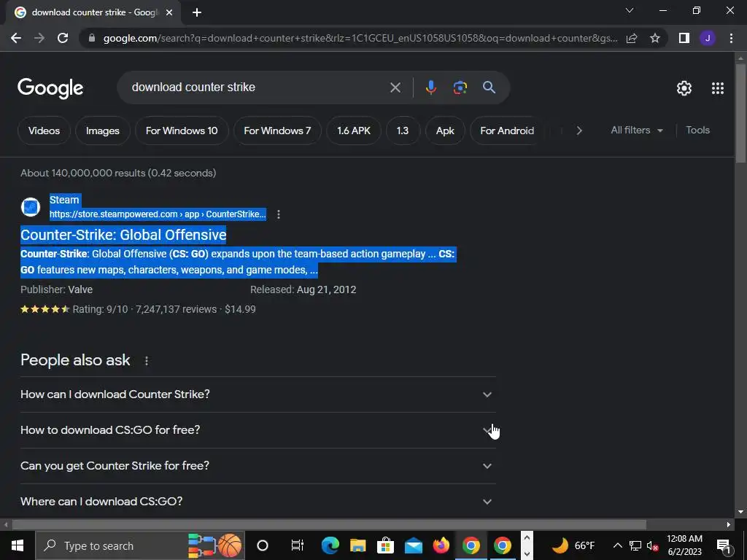The width and height of the screenshot is (747, 560).
Task: Open All filters dropdown
Action: point(637,130)
